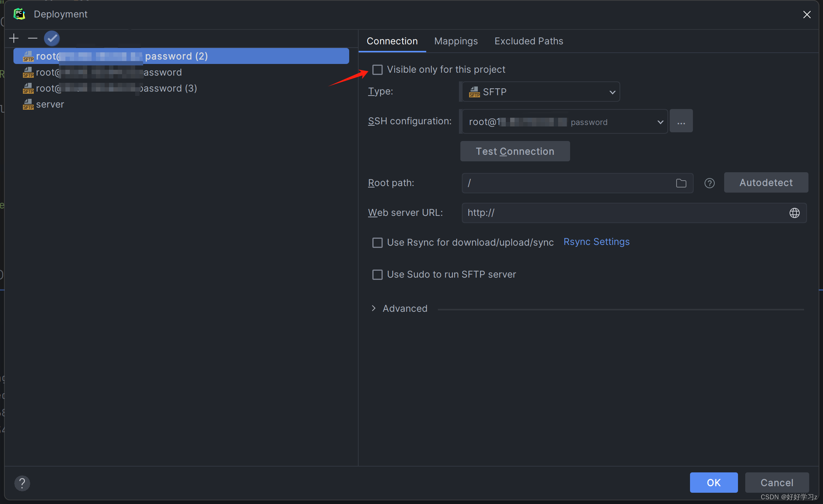Select the server entry in list
Viewport: 823px width, 504px height.
coord(50,105)
